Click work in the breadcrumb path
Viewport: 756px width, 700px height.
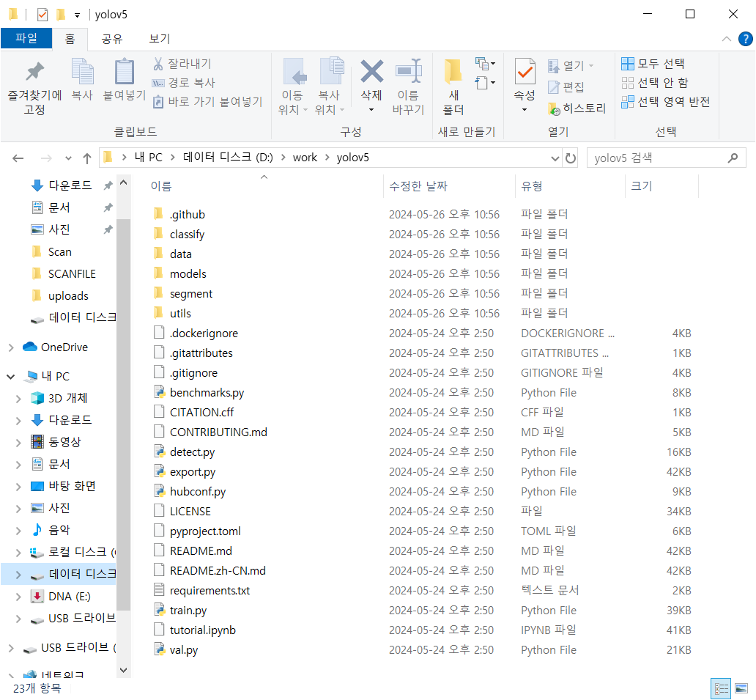[305, 158]
